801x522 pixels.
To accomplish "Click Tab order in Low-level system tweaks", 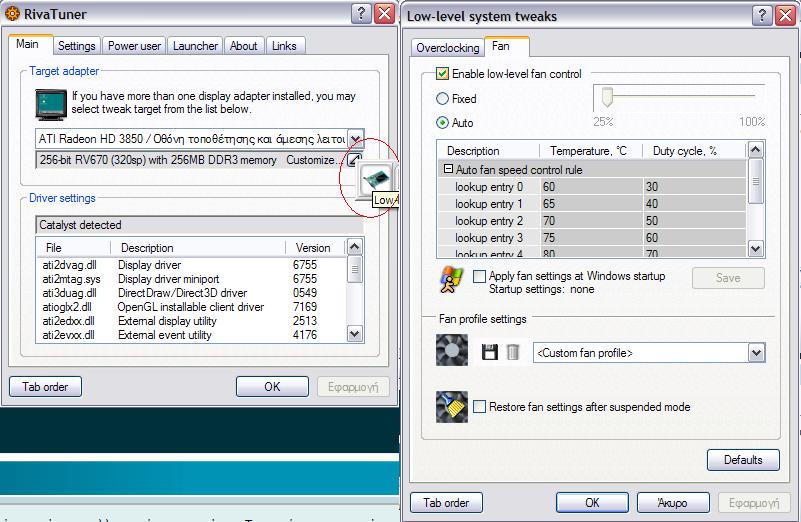I will (x=446, y=503).
